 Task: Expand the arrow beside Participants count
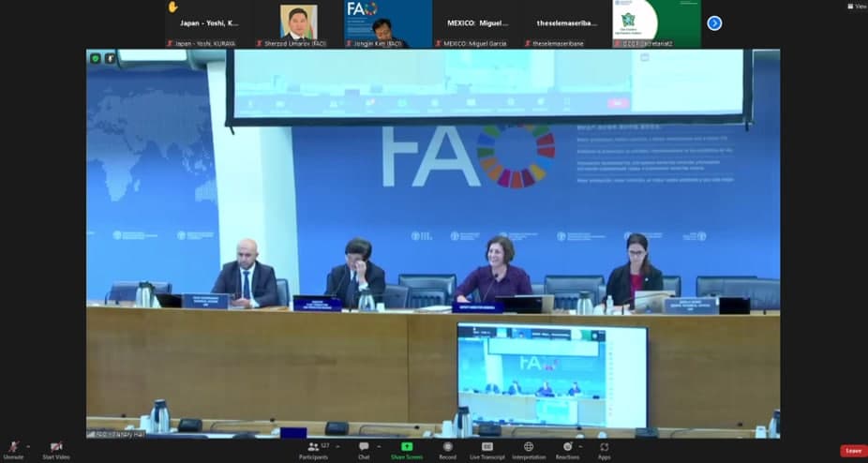tap(337, 447)
